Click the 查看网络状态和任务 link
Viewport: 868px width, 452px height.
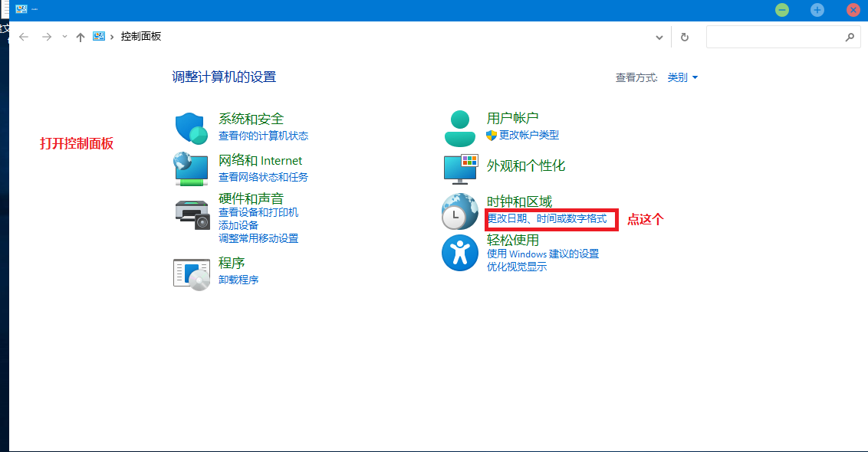pyautogui.click(x=263, y=177)
